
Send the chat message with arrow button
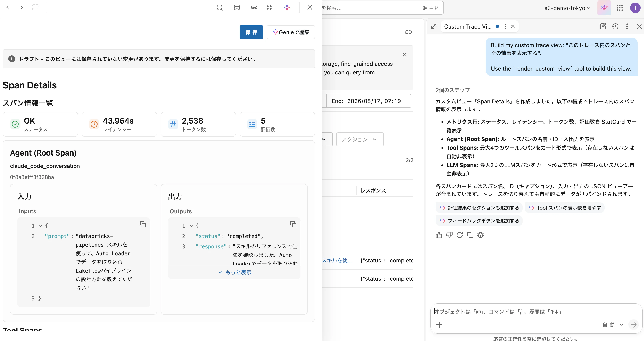coord(633,325)
